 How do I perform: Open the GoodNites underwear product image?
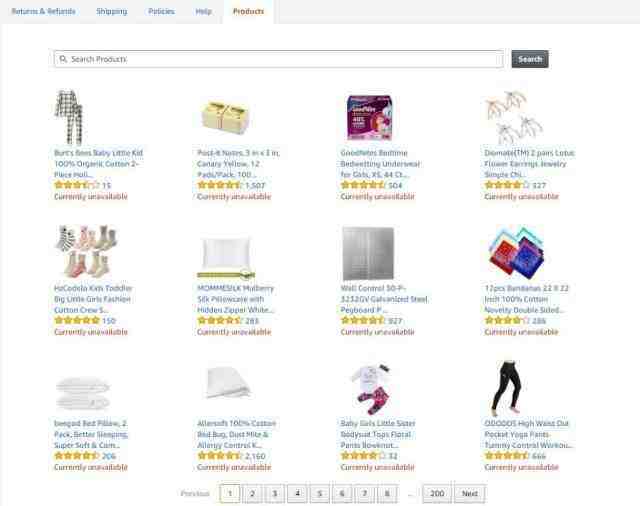[369, 118]
